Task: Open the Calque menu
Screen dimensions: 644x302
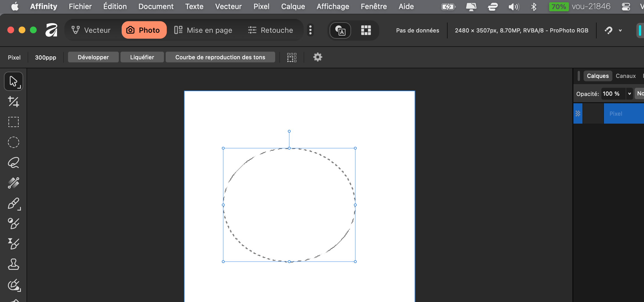Action: pos(293,6)
